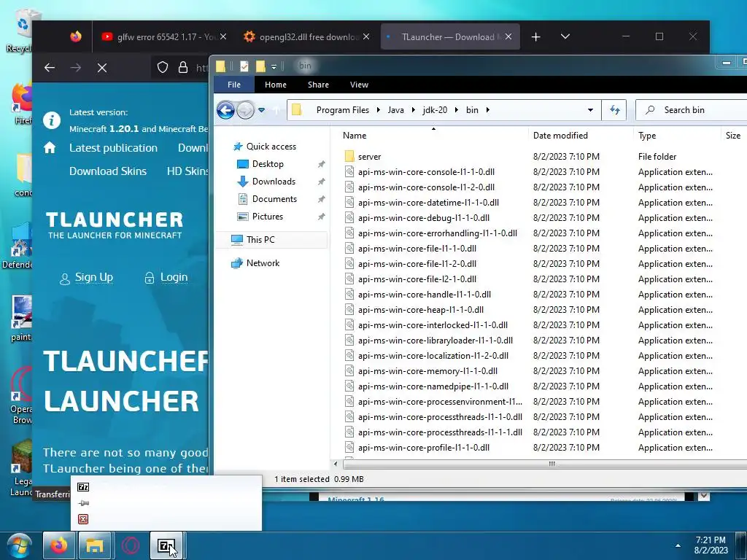The image size is (747, 560).
Task: Click Firefox icon in the taskbar
Action: (58, 545)
